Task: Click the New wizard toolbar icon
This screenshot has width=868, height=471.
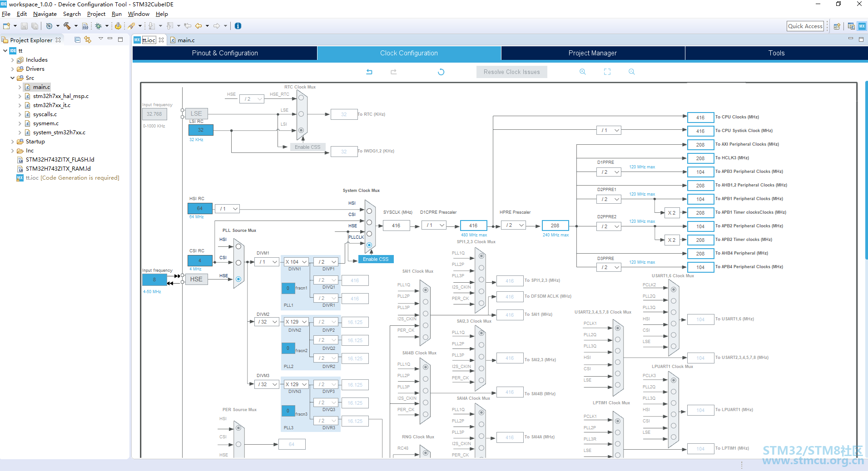Action: 6,26
